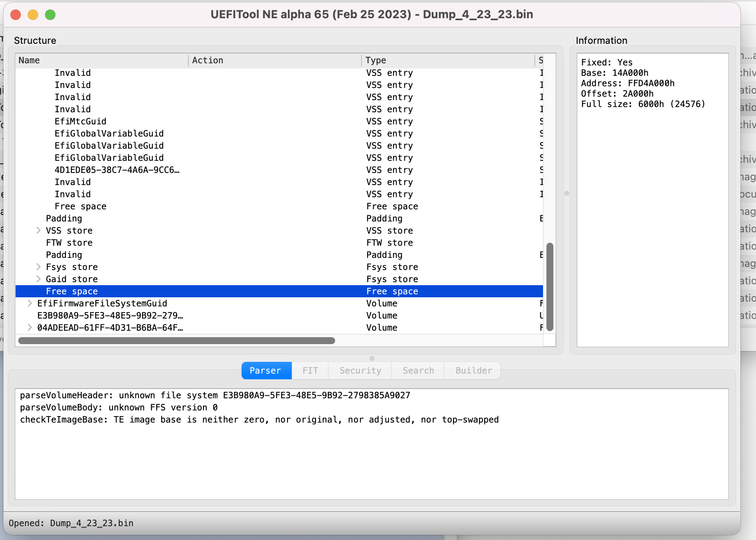Screen dimensions: 756x540
Task: Select the 4D1EDE05-38C7-4A6A-9CC6 entry
Action: (279, 170)
